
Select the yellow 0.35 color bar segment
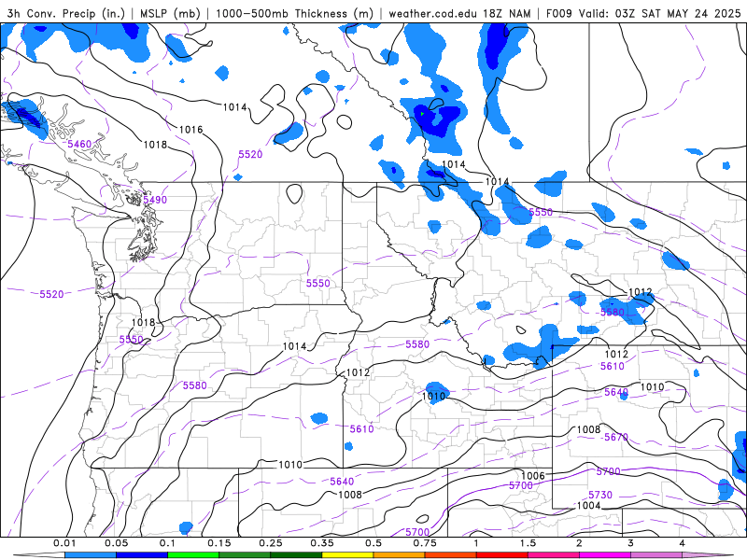point(347,555)
